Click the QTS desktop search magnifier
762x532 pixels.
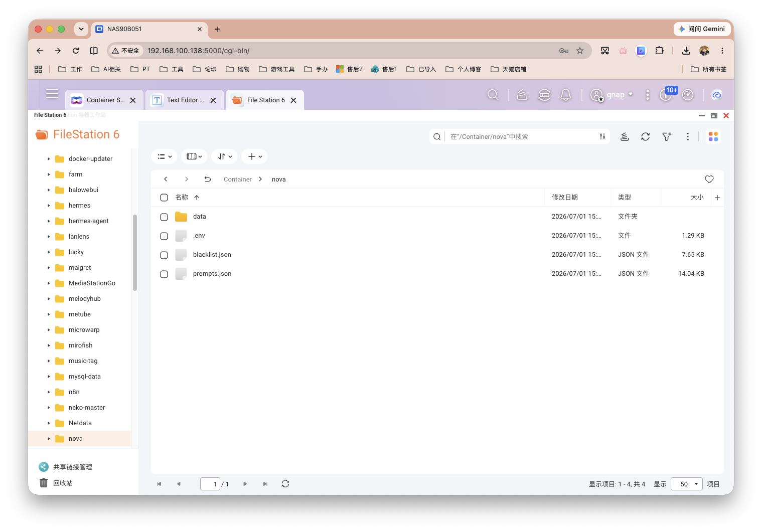493,95
